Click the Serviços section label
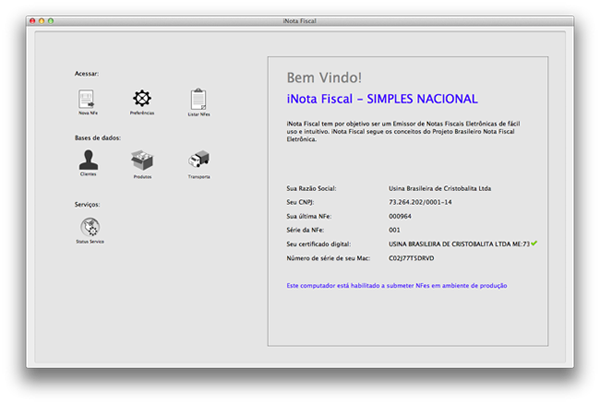The width and height of the screenshot is (600, 404). pos(87,205)
